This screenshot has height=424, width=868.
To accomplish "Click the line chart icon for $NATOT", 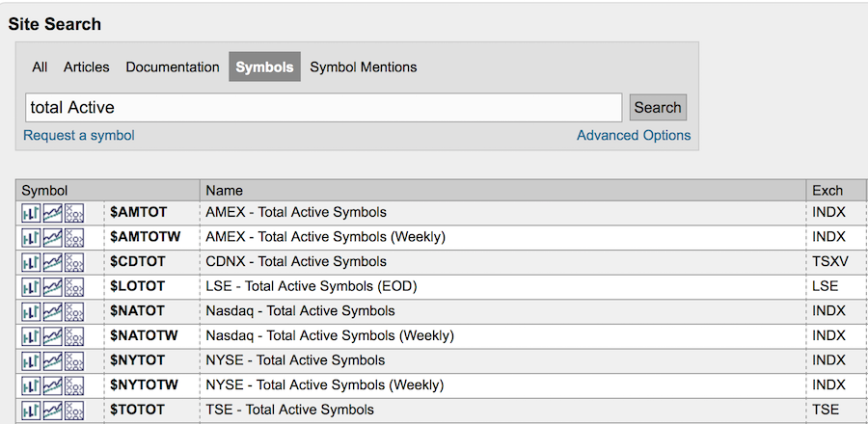I will [52, 311].
